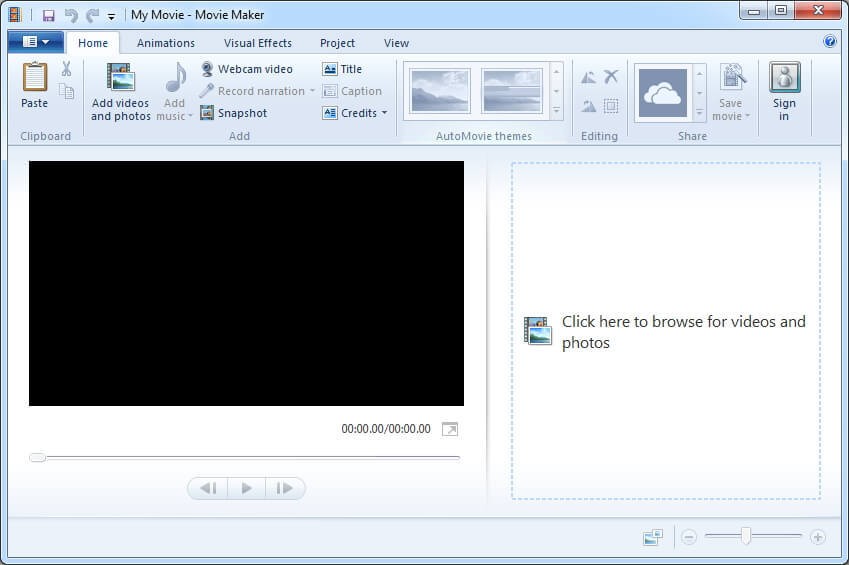This screenshot has height=565, width=849.
Task: Click the Select all icon in Editing
Action: click(611, 106)
